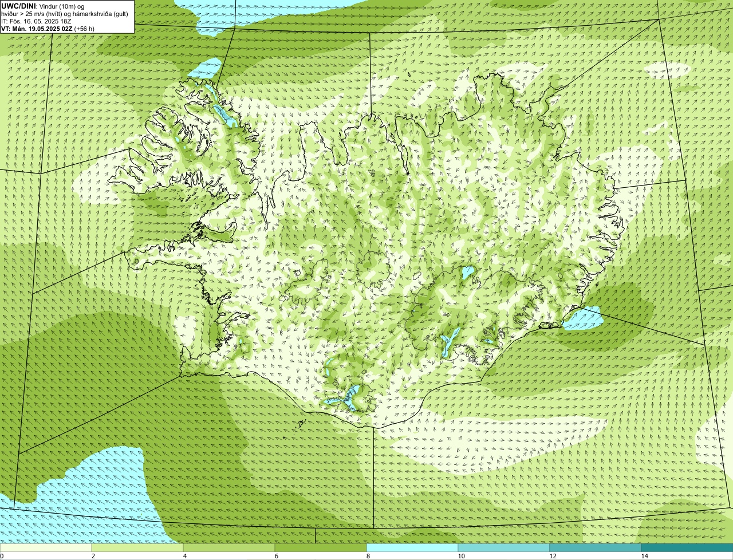The height and width of the screenshot is (560, 733).
Task: Click the darker green 6–8 legend swatch
Action: 321,547
